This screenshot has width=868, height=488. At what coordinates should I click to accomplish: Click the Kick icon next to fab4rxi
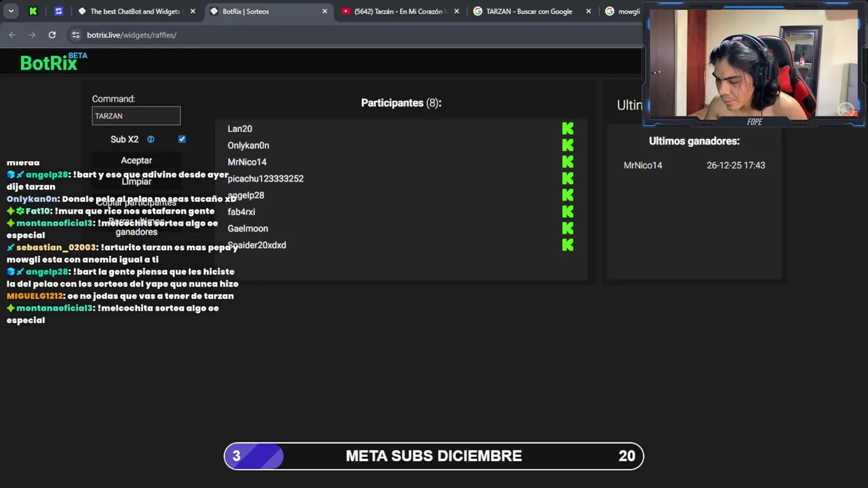pos(568,211)
